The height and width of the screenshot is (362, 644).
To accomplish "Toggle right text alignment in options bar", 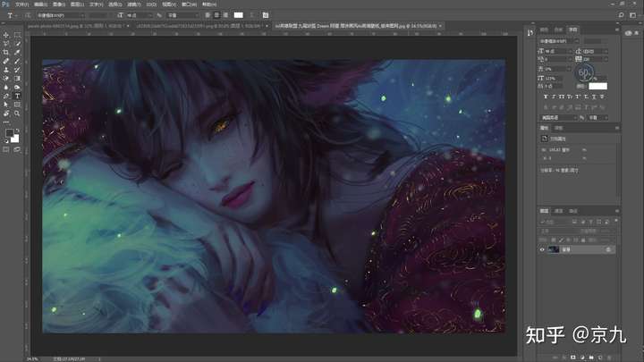I will 225,15.
